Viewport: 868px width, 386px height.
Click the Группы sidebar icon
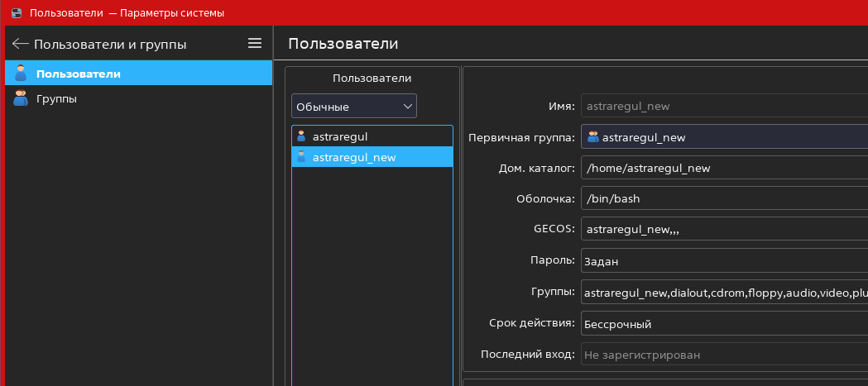tap(21, 98)
